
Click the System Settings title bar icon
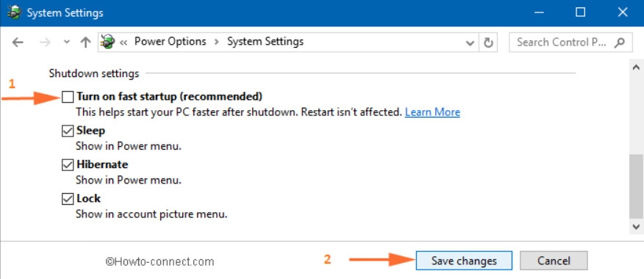click(15, 12)
